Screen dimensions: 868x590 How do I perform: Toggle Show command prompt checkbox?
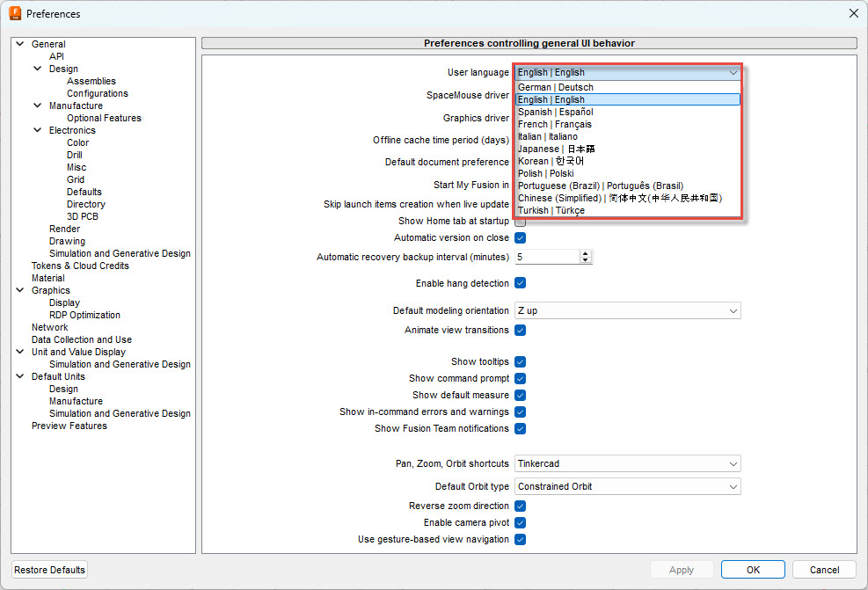[x=521, y=378]
